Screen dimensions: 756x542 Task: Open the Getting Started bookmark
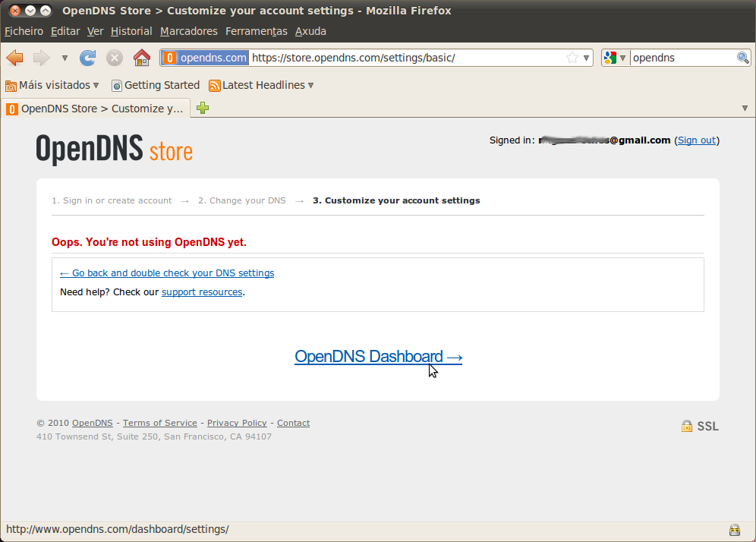(x=156, y=85)
